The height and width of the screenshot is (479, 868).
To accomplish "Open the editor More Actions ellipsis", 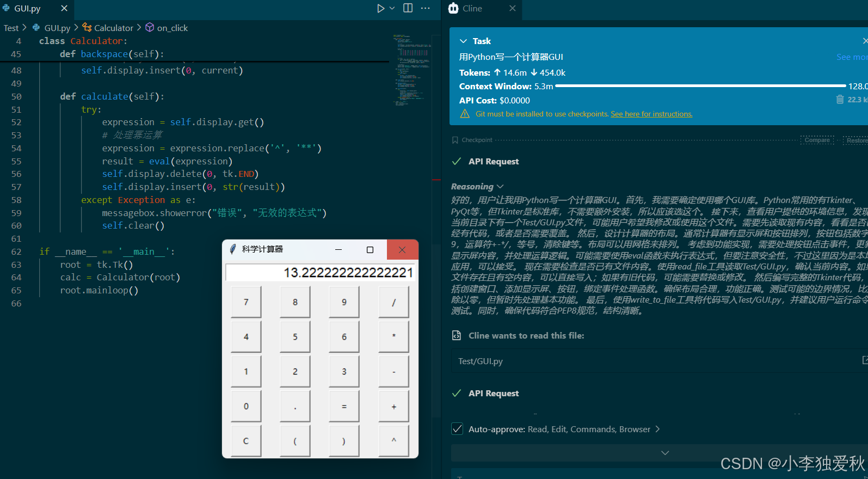I will click(426, 8).
